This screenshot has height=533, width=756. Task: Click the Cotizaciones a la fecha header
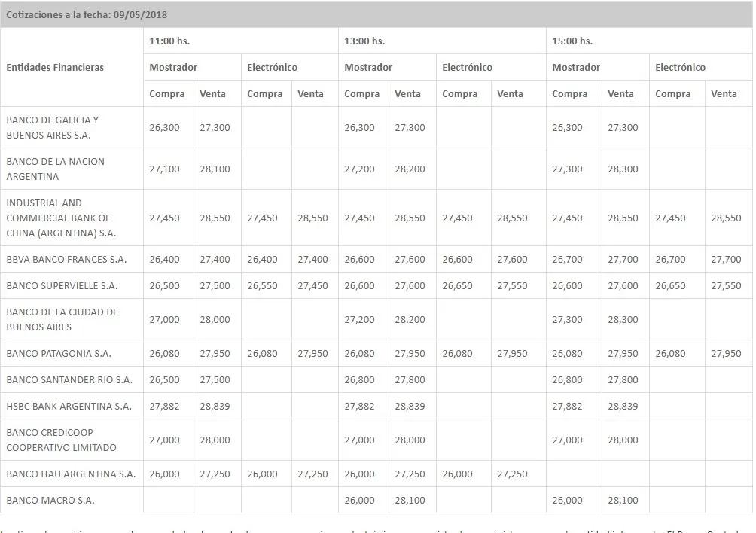(87, 14)
